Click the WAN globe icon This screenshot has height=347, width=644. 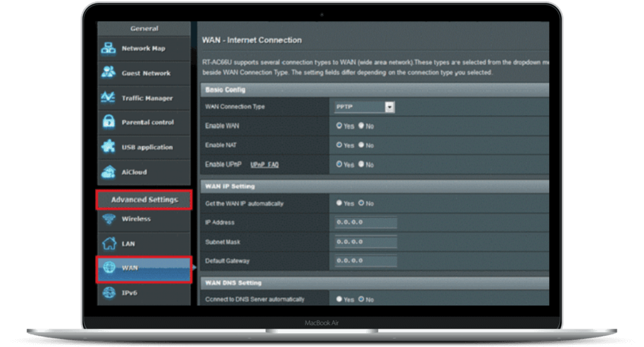point(109,267)
